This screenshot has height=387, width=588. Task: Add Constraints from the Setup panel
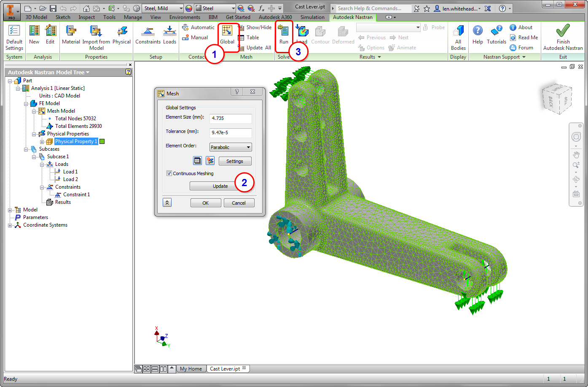click(x=148, y=35)
